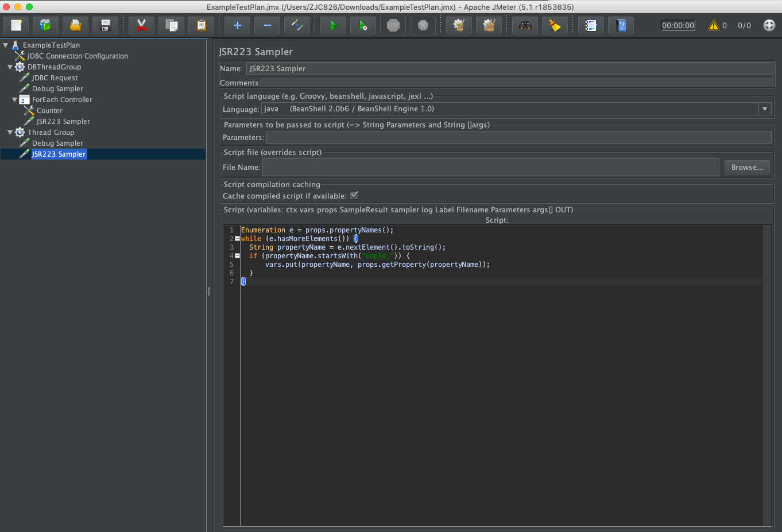The height and width of the screenshot is (532, 782).
Task: Click the yellow warning triangle log icon
Action: point(714,25)
